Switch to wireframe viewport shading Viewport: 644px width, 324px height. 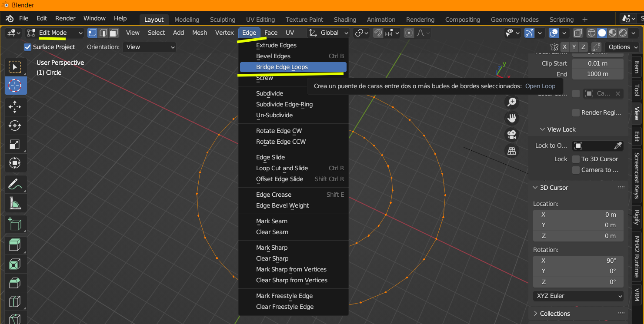pyautogui.click(x=591, y=33)
